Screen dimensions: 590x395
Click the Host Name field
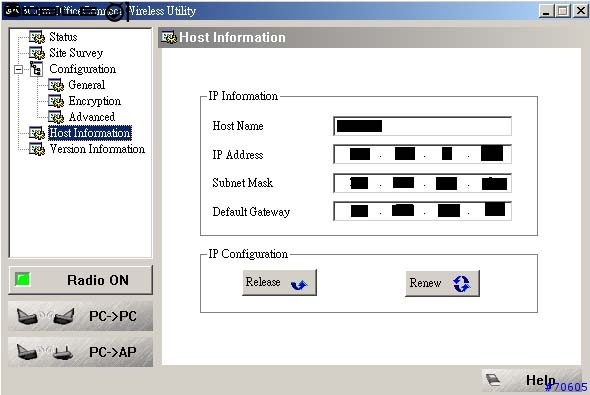[423, 126]
